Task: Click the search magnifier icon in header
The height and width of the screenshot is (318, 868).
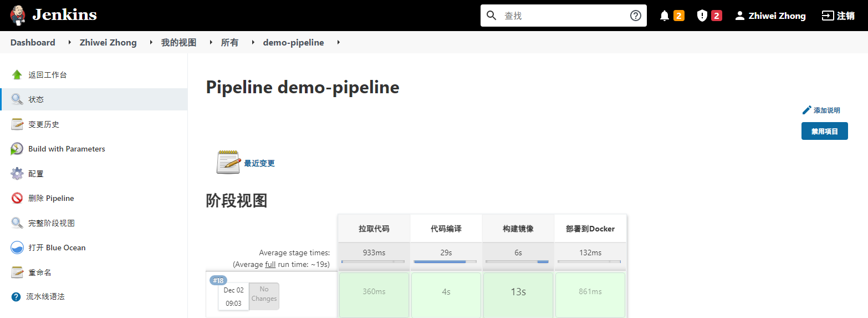Action: (491, 16)
